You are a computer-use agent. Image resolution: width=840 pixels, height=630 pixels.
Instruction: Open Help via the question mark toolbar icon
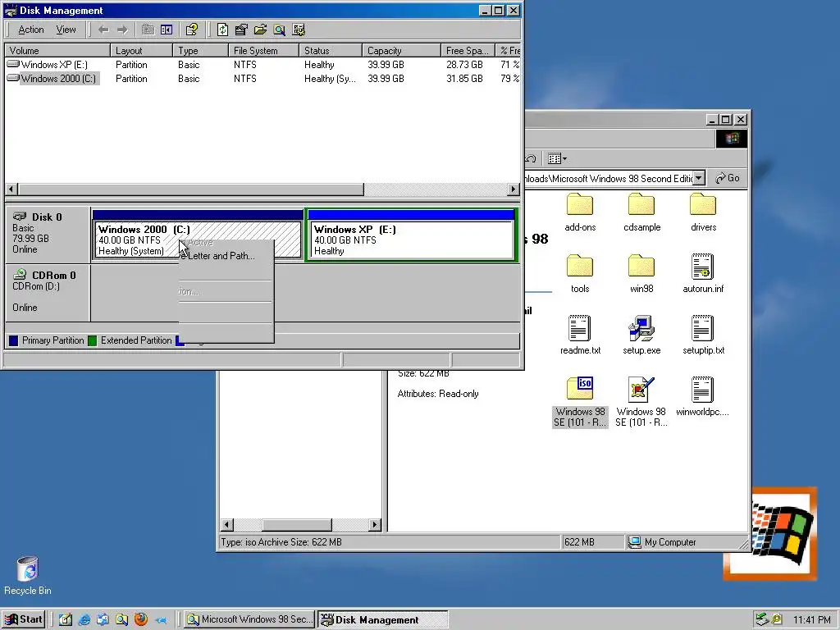tap(191, 30)
